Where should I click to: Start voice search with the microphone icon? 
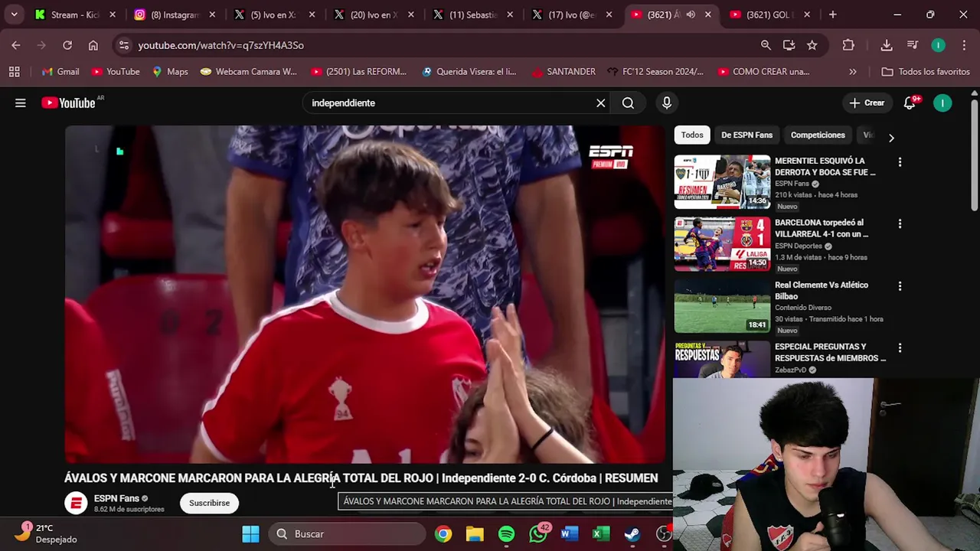[667, 103]
